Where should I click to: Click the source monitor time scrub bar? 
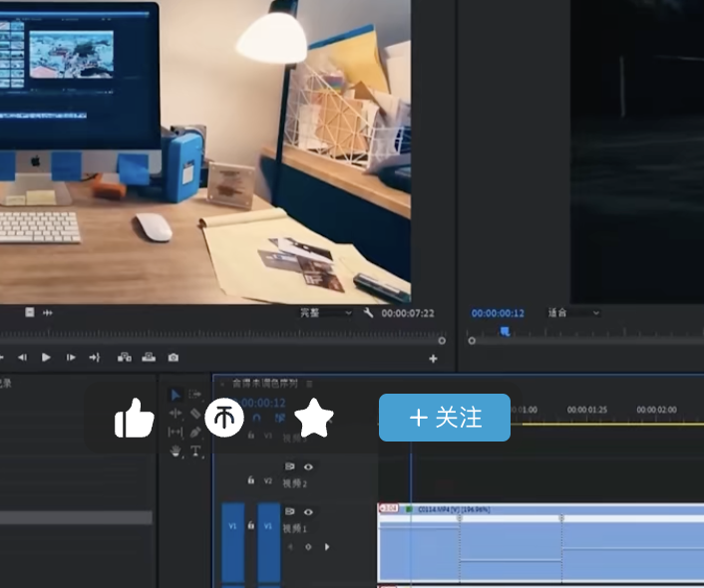[221, 333]
